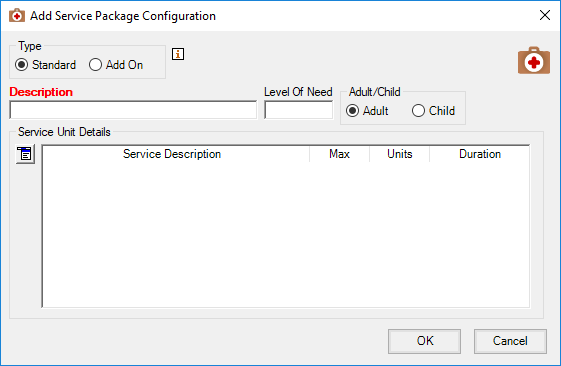This screenshot has height=366, width=561.
Task: Click the service unit list icon button
Action: 25,154
